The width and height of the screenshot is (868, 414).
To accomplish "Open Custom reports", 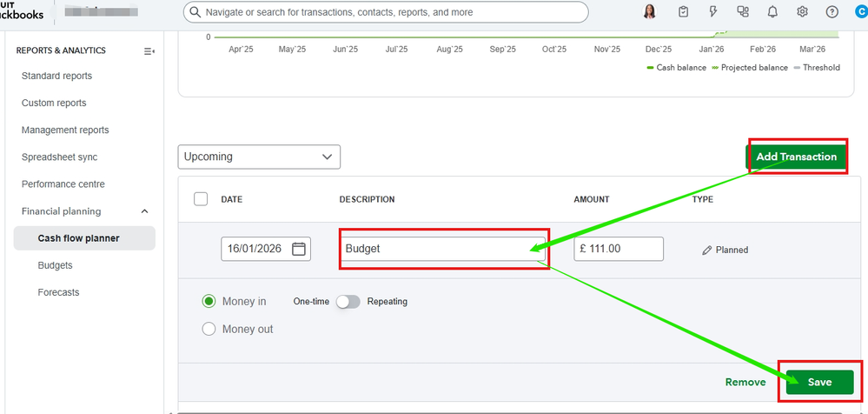I will coord(54,103).
